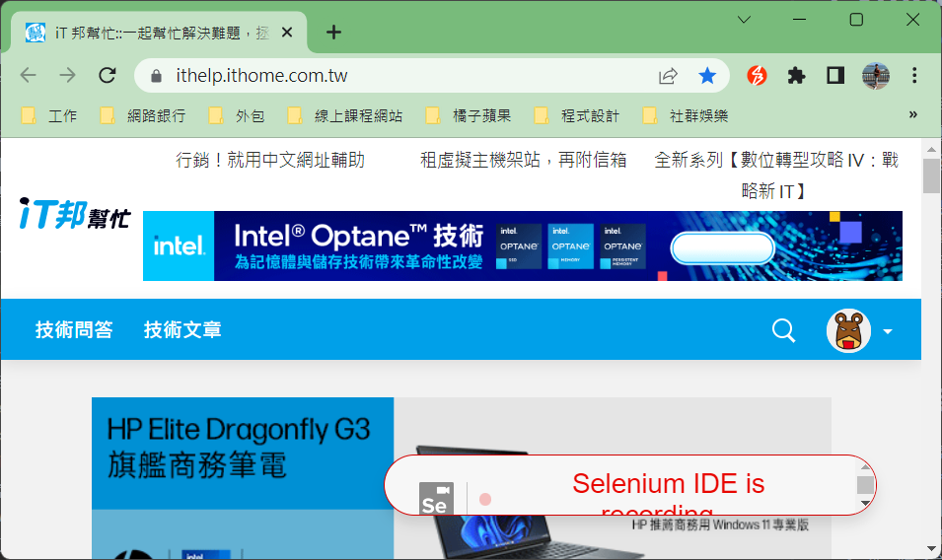The image size is (942, 560).
Task: Click the browser forward arrow
Action: 68,76
